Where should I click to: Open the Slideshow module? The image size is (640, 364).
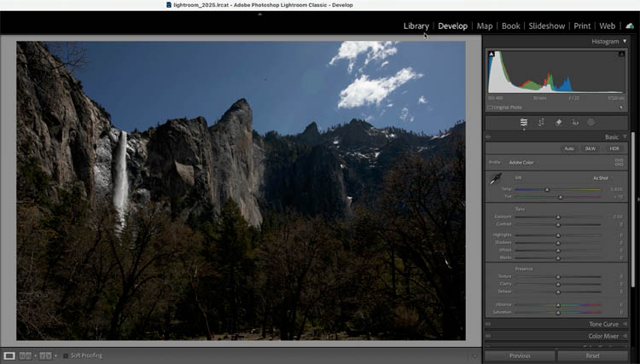pos(546,26)
